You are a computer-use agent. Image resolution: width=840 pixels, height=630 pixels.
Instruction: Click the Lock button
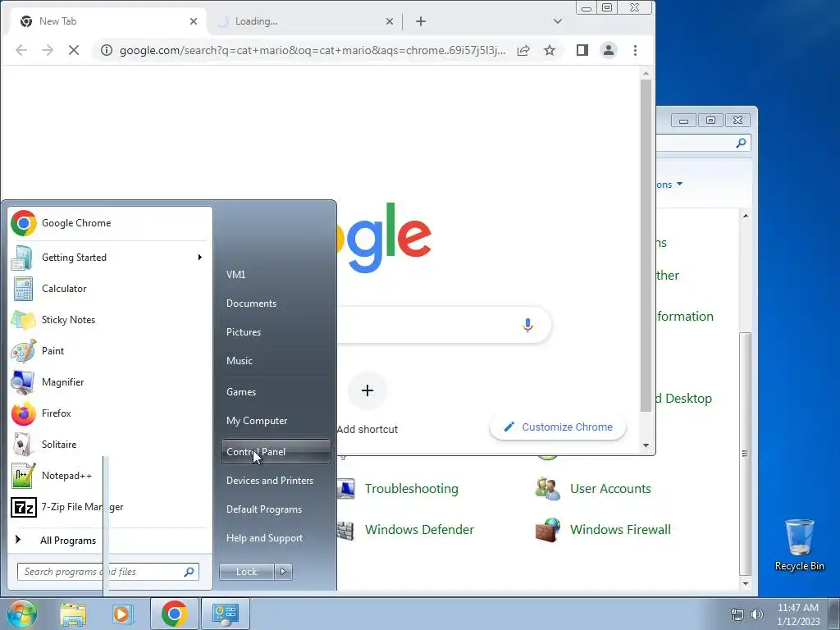[x=246, y=572]
